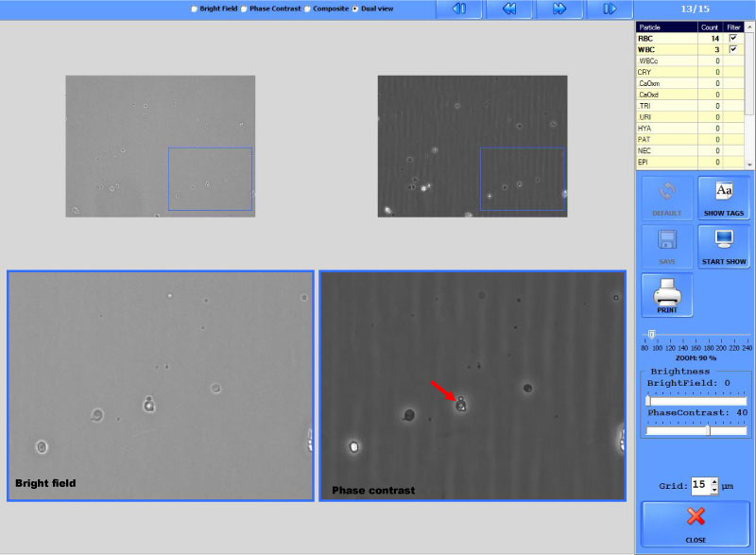Viewport: 756px width, 555px height.
Task: Decrease the Grid size with down arrow
Action: click(714, 490)
